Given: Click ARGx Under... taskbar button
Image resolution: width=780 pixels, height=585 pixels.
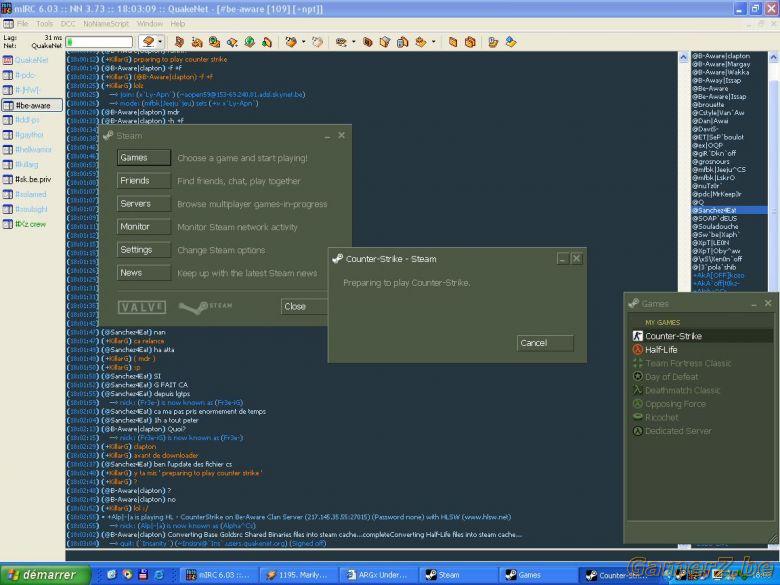Looking at the screenshot, I should [x=377, y=575].
